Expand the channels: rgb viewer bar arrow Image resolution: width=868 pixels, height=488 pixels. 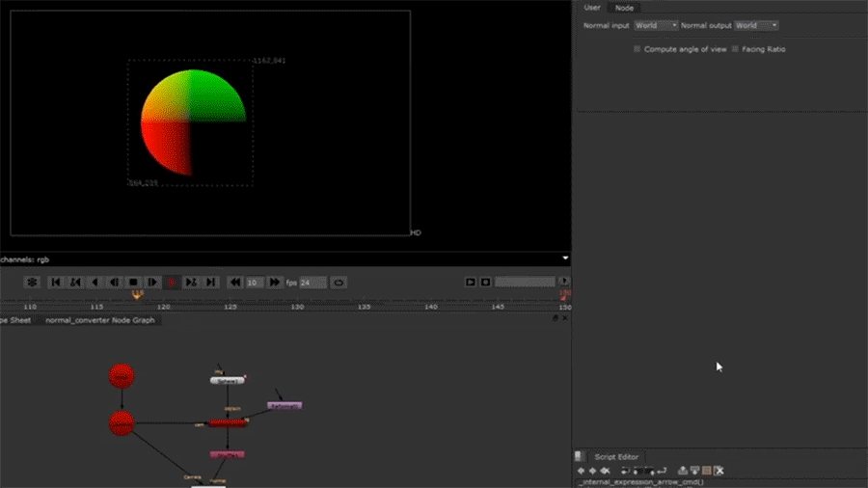pos(565,258)
